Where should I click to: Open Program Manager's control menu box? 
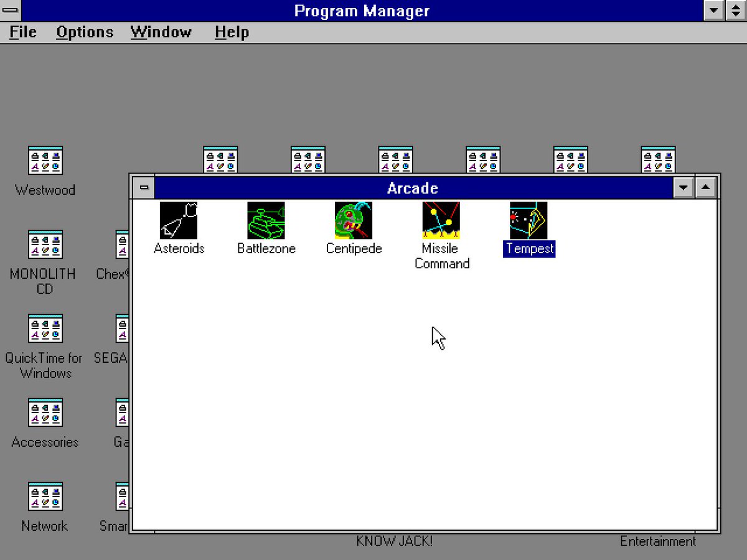coord(11,11)
